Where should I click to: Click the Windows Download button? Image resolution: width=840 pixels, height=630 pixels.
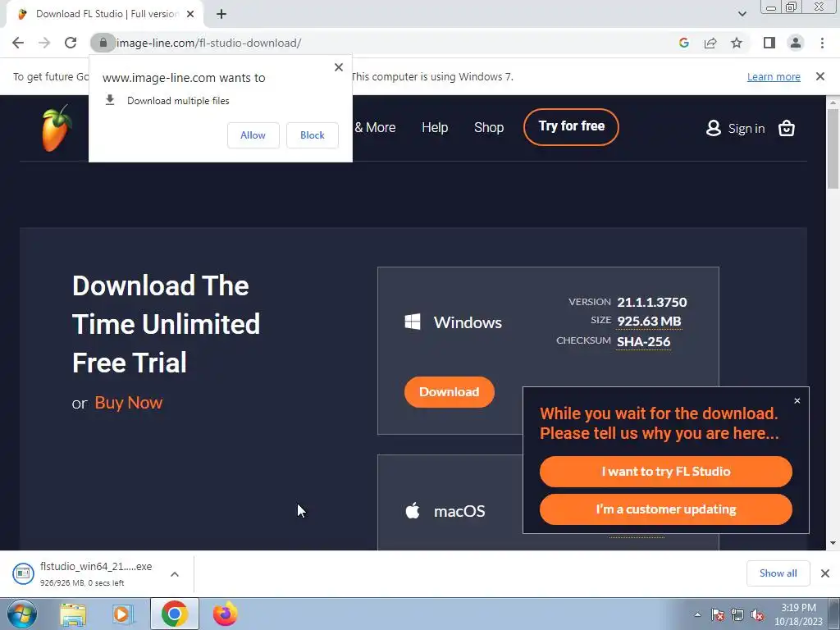449,391
